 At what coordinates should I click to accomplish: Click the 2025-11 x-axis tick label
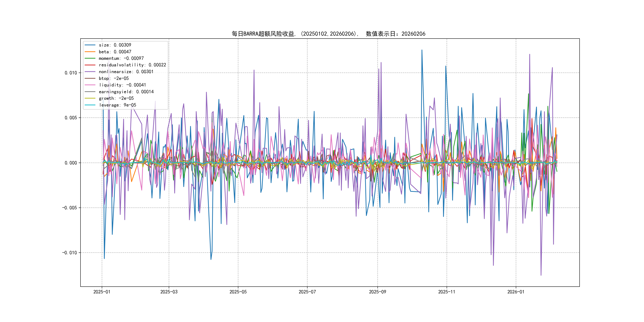[447, 292]
